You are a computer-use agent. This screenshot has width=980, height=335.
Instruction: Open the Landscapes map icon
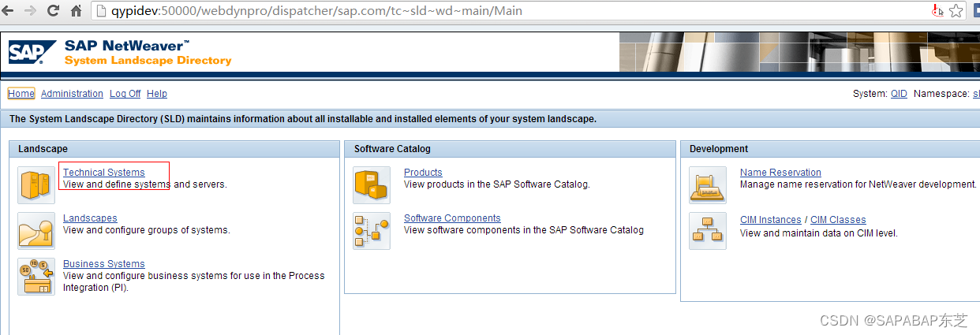[x=36, y=231]
